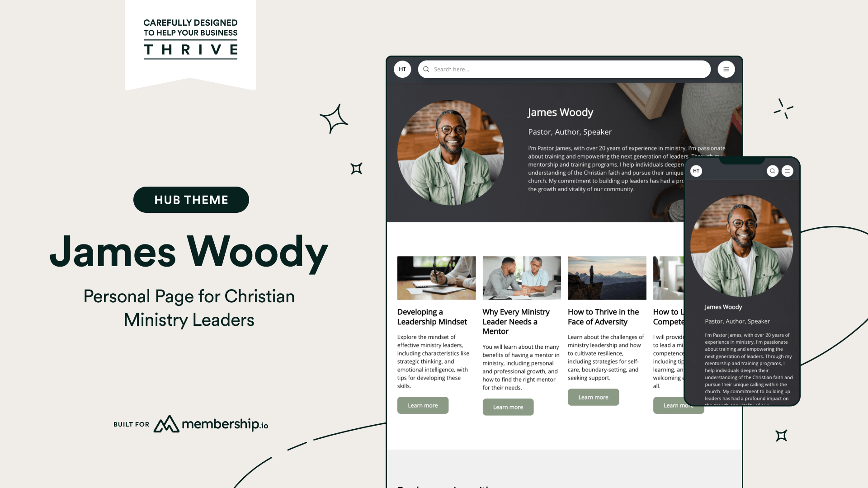
Task: Click the search icon on mobile overlay
Action: (773, 171)
